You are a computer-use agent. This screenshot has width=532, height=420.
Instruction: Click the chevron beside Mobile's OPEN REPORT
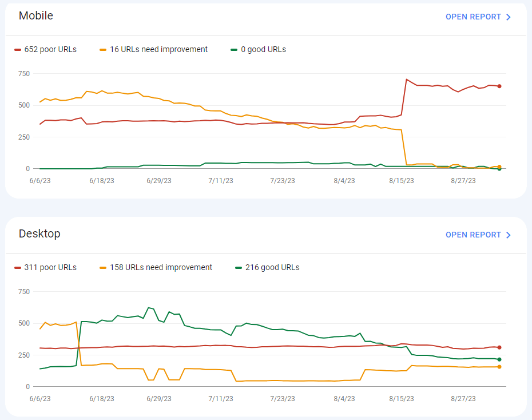(x=508, y=17)
